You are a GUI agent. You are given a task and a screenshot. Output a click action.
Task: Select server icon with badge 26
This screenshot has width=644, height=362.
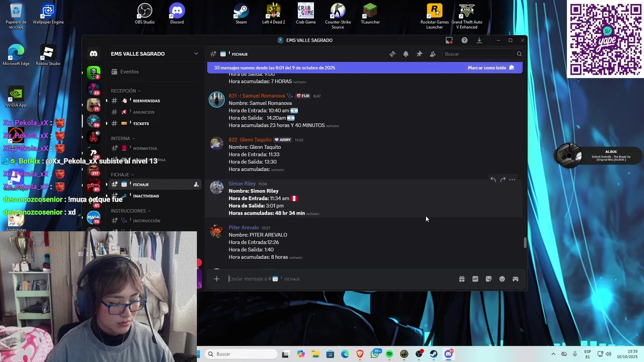tap(94, 121)
